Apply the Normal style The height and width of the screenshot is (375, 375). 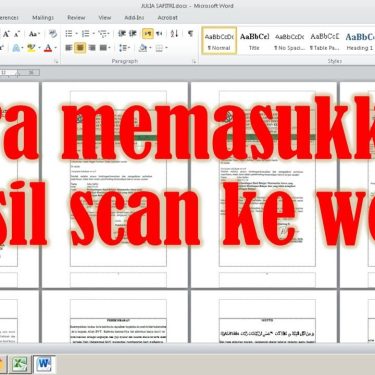(219, 41)
